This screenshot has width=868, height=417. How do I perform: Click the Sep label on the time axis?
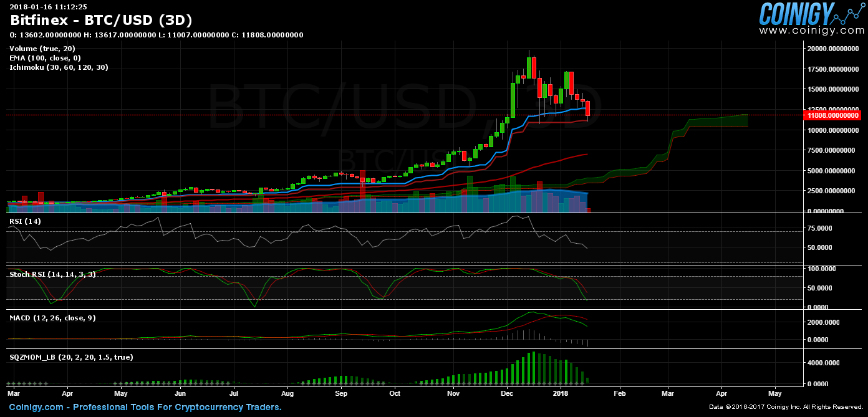pos(341,394)
